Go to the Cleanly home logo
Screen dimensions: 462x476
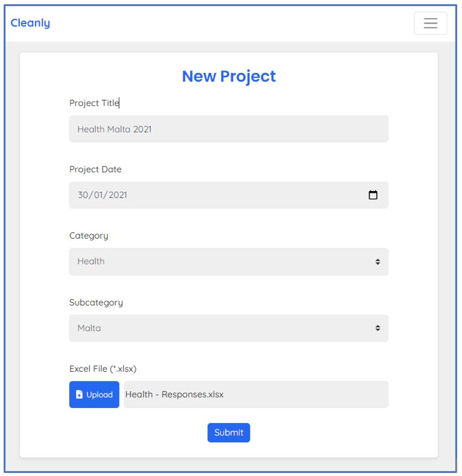[30, 23]
